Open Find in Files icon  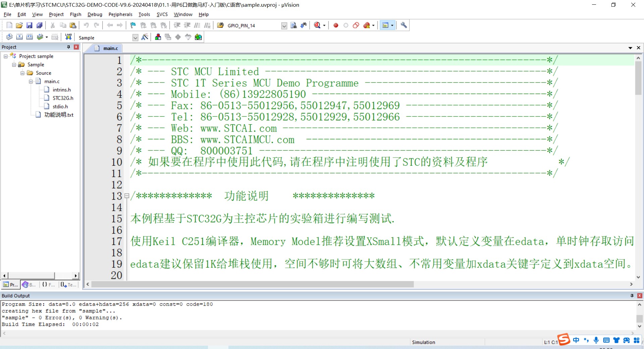coord(220,25)
